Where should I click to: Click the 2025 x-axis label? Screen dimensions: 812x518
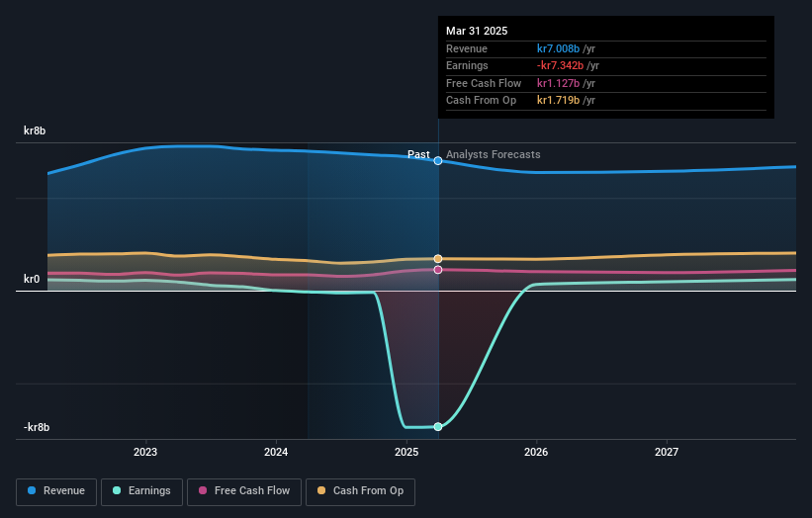(x=406, y=453)
